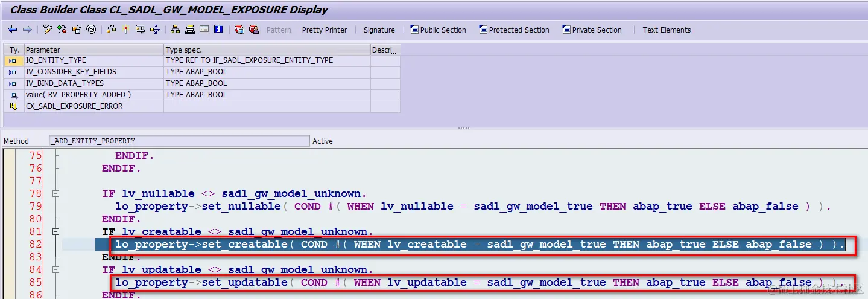Click the exception icon for CX_SADL_EXPOSURE_ERROR
The image size is (868, 299).
pyautogui.click(x=13, y=106)
